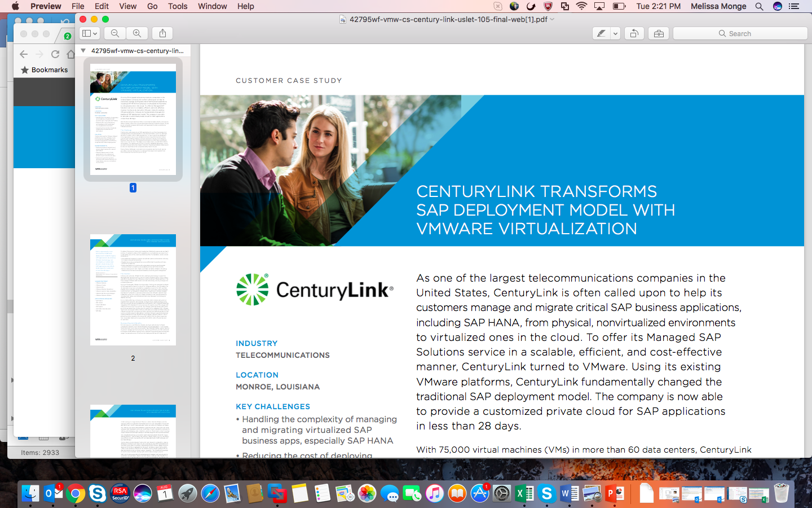The width and height of the screenshot is (812, 508).
Task: Open Finder from the Dock
Action: coord(30,493)
